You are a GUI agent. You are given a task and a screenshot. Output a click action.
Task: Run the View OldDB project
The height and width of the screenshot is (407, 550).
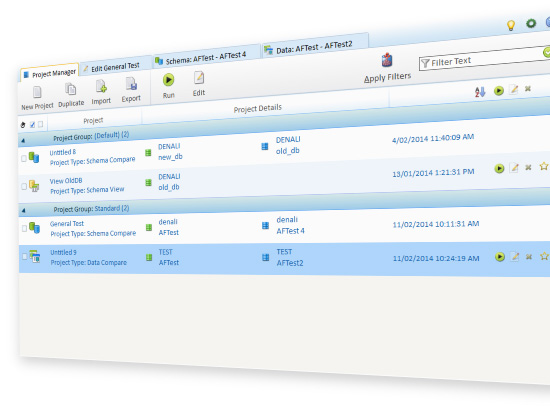[x=499, y=168]
